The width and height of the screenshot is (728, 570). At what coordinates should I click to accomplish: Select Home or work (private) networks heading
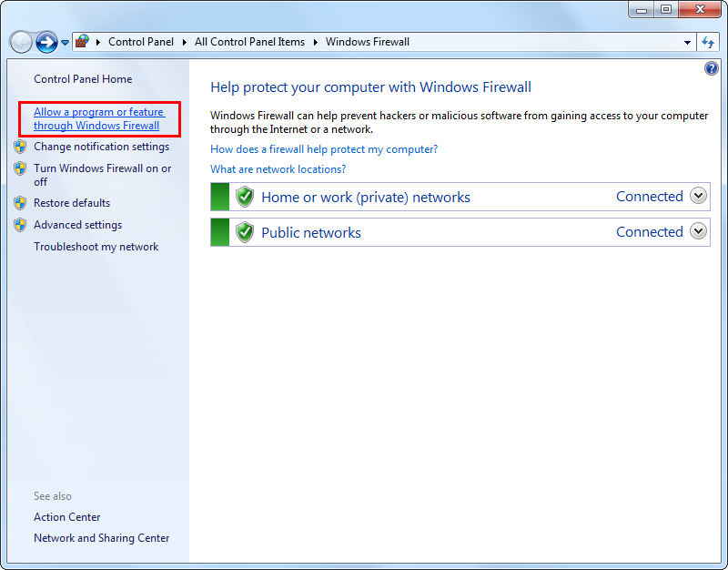pos(366,197)
